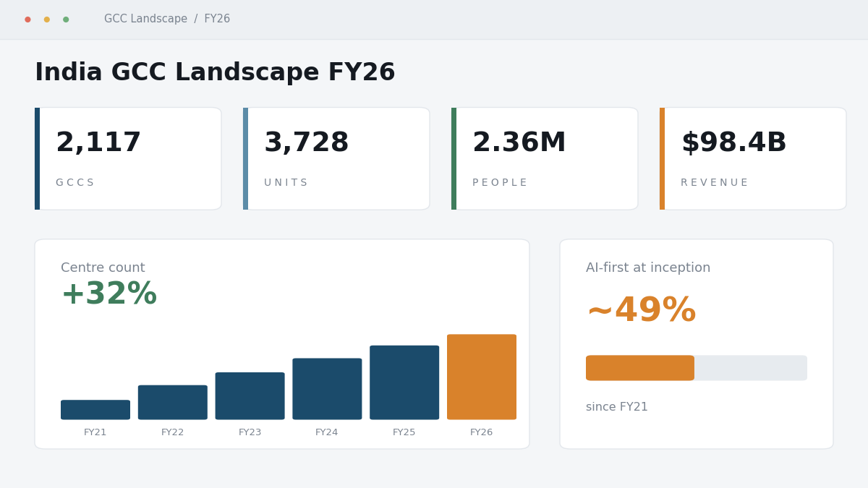Screen dimensions: 868x488
Task: Click the yellow window dot
Action: pyautogui.click(x=46, y=20)
